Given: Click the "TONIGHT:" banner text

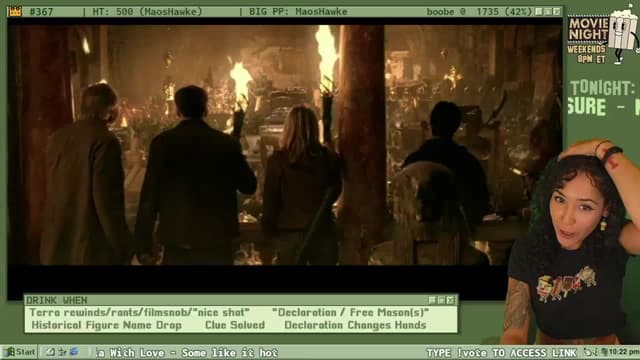Looking at the screenshot, I should coord(603,88).
